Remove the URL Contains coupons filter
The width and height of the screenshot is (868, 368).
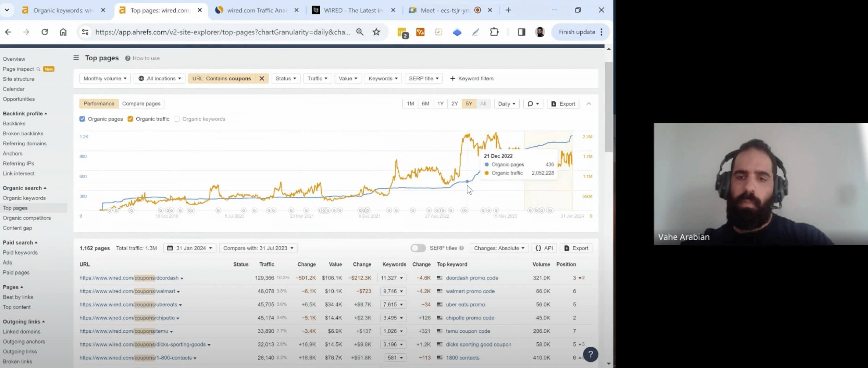pyautogui.click(x=262, y=78)
